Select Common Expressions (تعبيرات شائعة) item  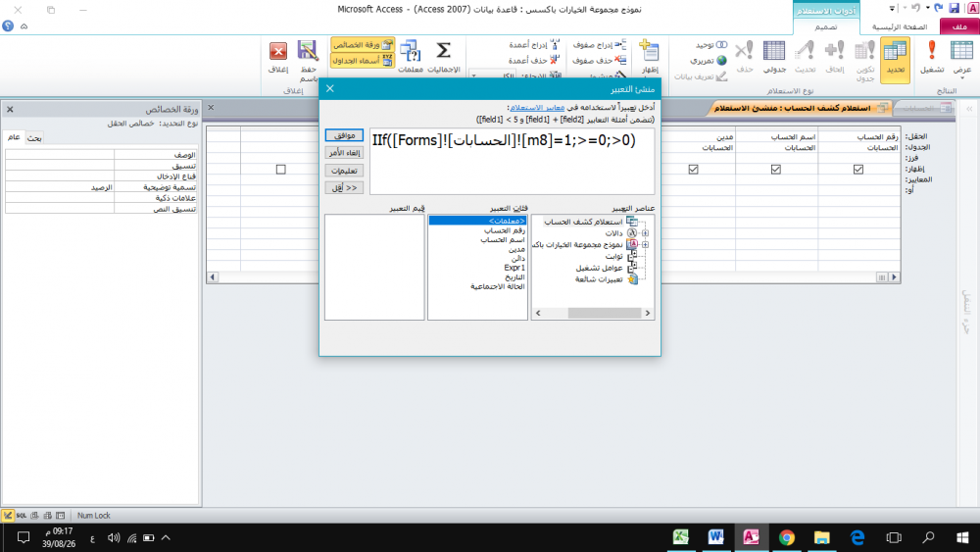click(x=599, y=279)
